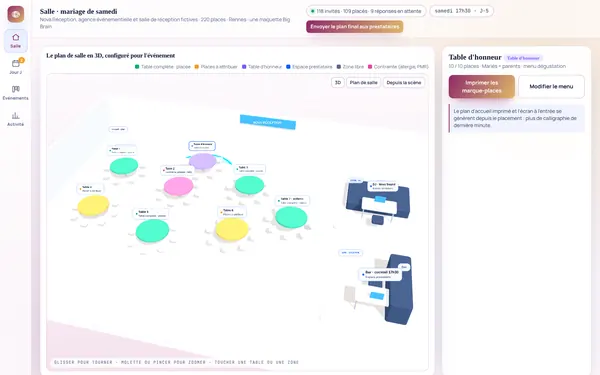Viewport: 600px width, 375px height.
Task: Select the green Table 5 disc
Action: pyautogui.click(x=152, y=231)
